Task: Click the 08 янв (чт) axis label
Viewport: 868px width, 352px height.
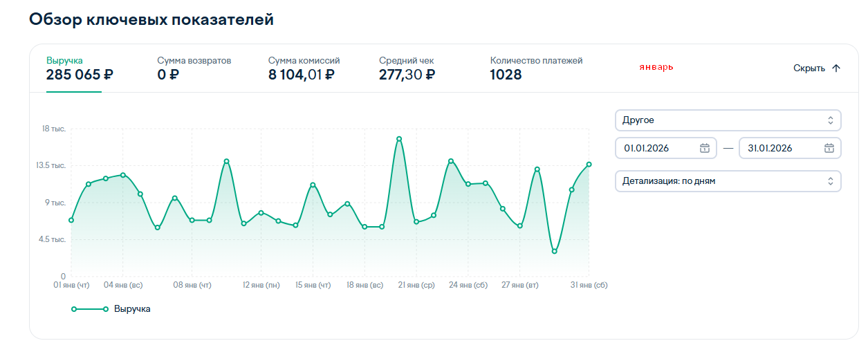Action: click(x=192, y=285)
